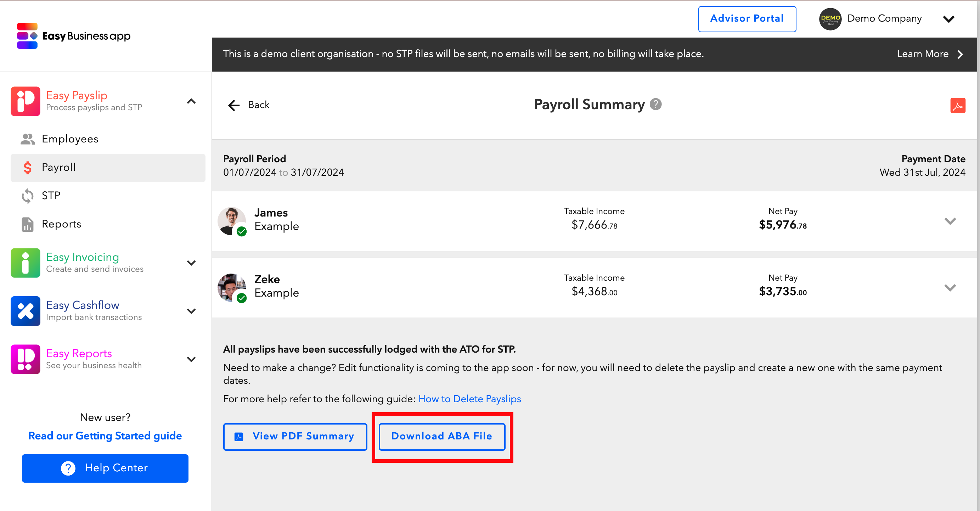Click the red PDF export icon
980x511 pixels.
[957, 105]
